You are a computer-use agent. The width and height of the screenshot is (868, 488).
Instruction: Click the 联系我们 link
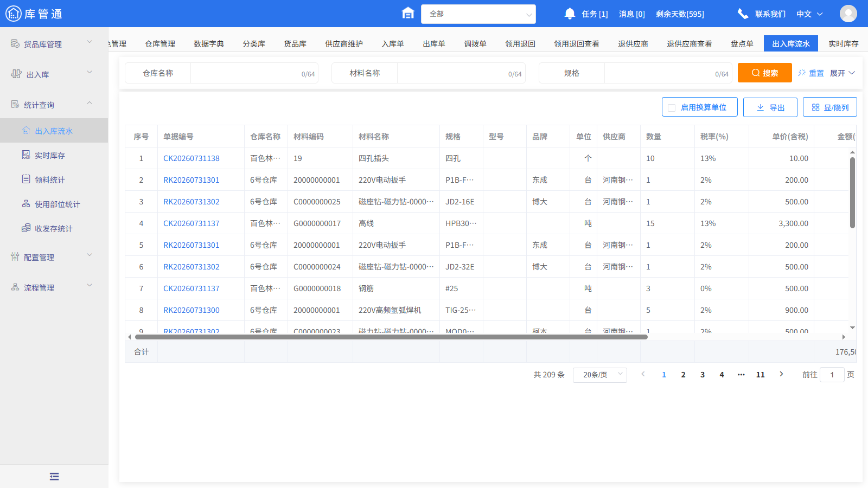coord(770,14)
